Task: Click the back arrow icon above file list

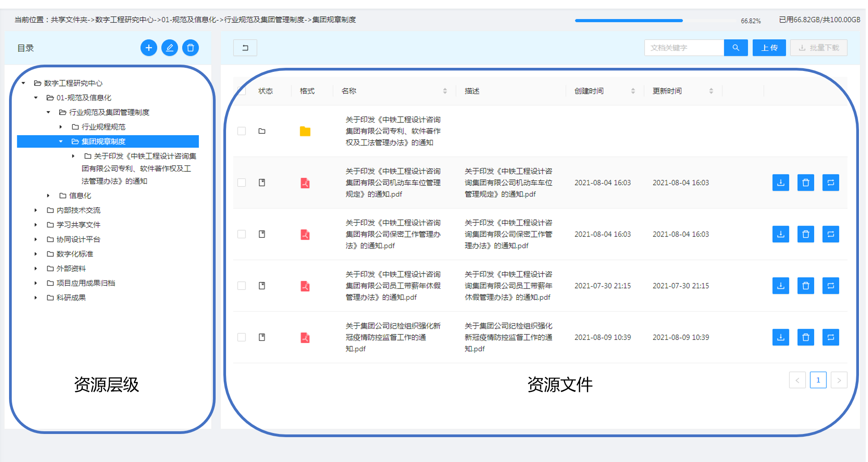Action: pos(245,47)
